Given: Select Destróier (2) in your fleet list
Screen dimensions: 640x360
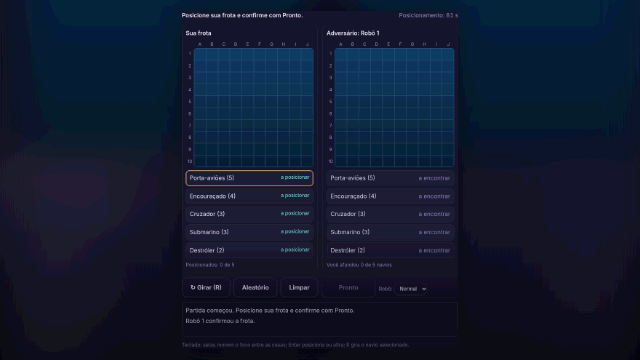Looking at the screenshot, I should pos(249,250).
